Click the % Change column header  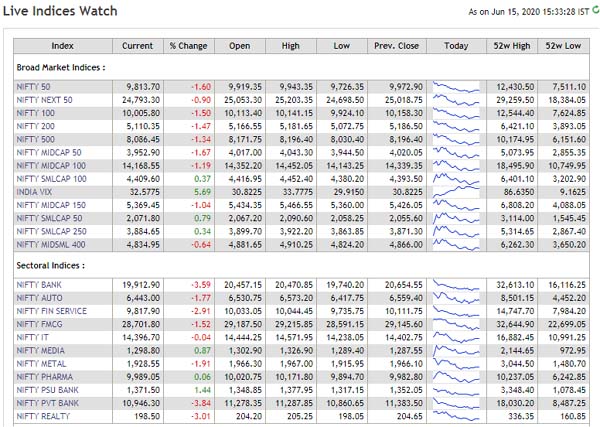(189, 46)
